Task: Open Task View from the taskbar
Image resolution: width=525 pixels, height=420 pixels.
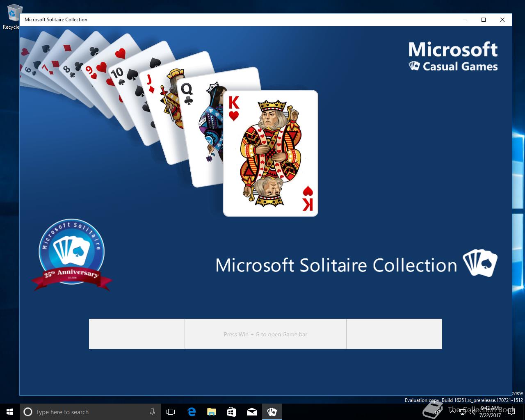Action: 171,412
